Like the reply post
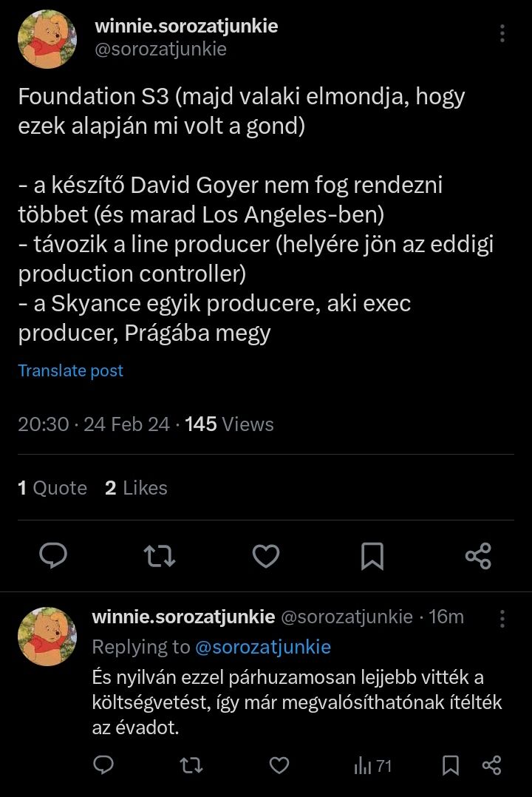The height and width of the screenshot is (797, 532). (279, 765)
